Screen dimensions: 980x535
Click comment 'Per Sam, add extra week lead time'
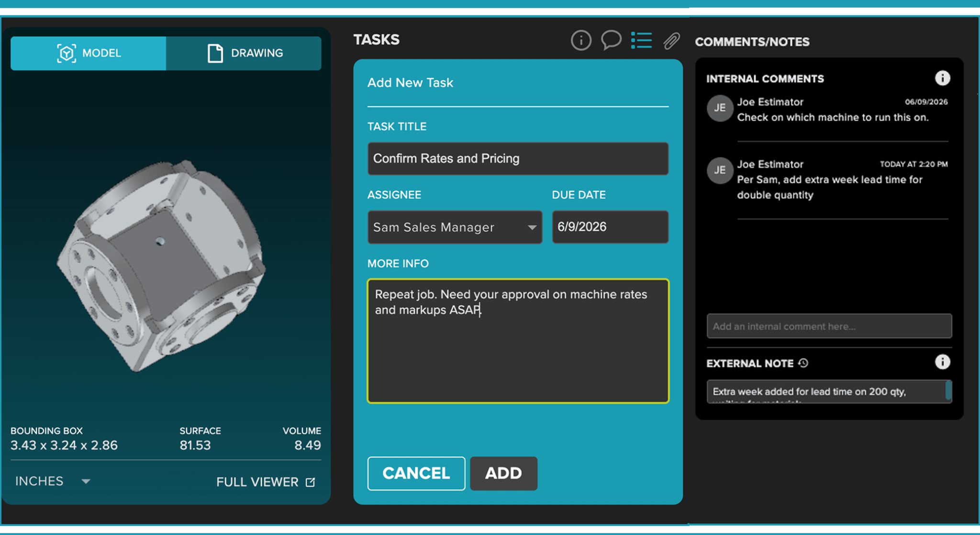pos(830,187)
